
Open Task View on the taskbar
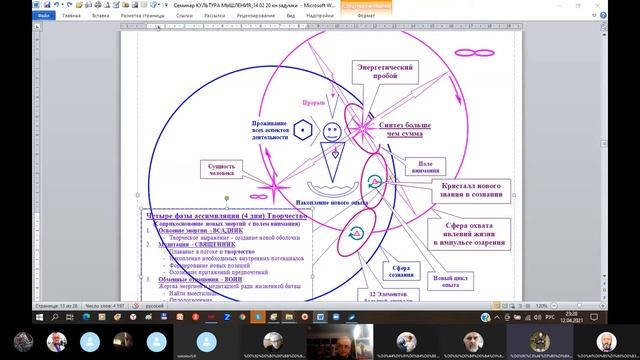70,317
